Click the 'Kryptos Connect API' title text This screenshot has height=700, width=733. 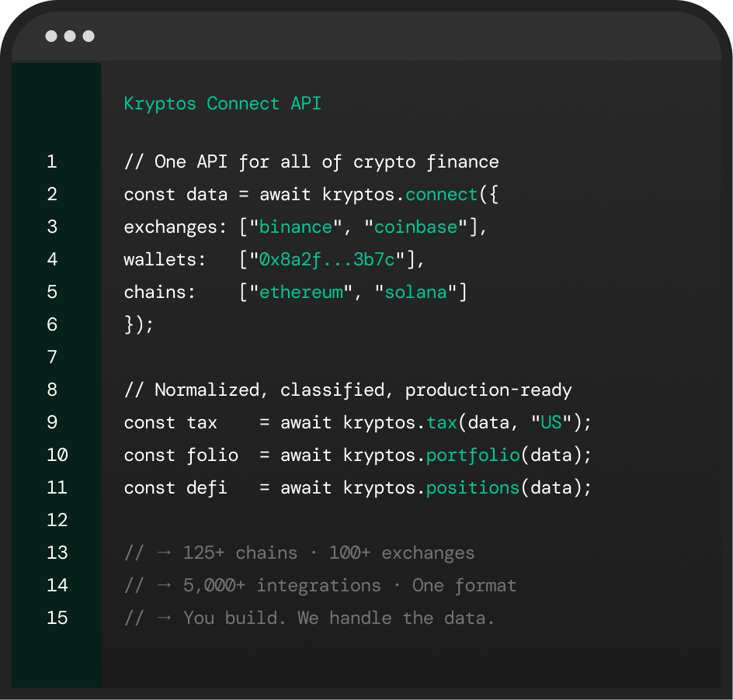pos(223,104)
